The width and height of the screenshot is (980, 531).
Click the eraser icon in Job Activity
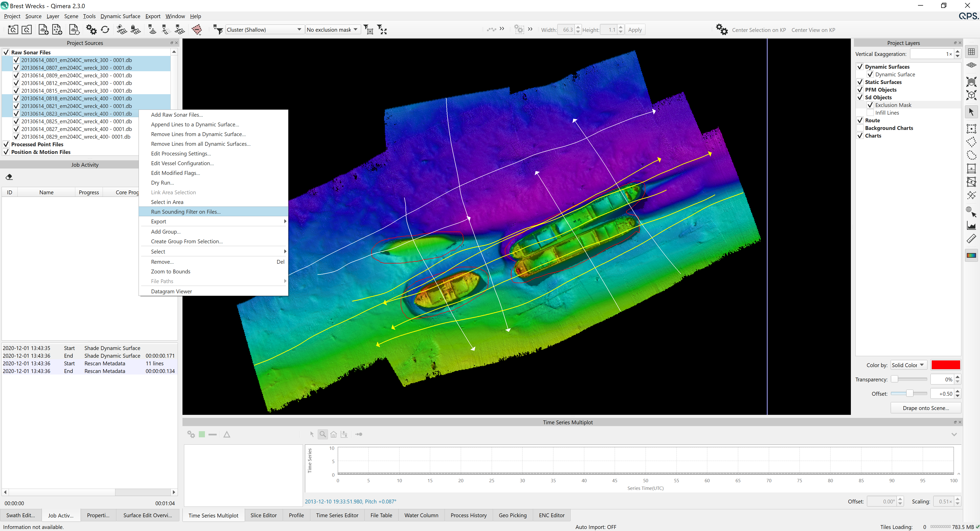[x=9, y=177]
